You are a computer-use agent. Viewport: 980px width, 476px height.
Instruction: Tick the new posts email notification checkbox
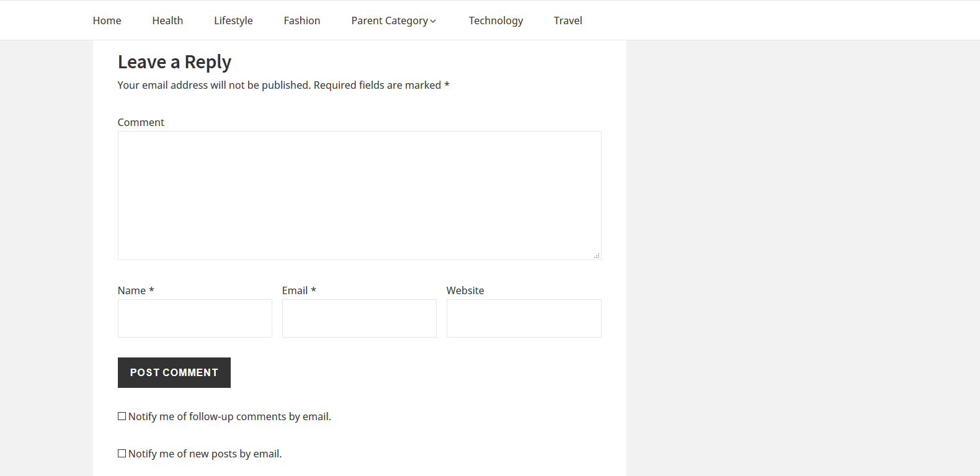(122, 454)
